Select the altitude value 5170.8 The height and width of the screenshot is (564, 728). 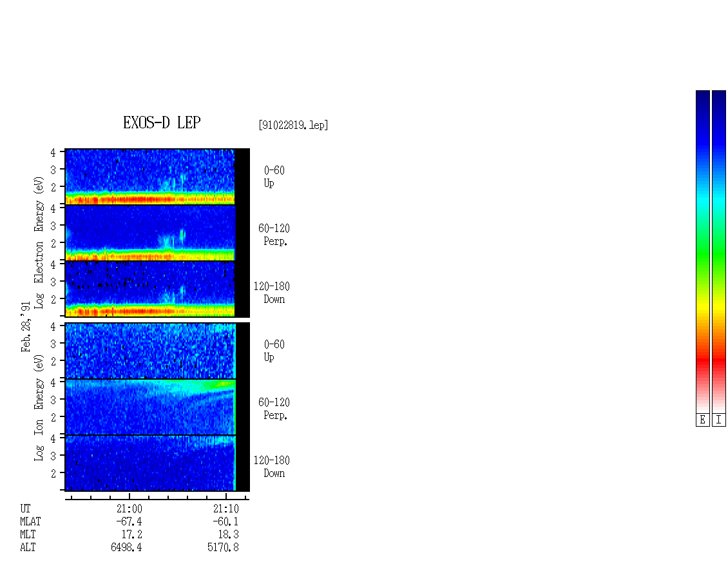224,547
